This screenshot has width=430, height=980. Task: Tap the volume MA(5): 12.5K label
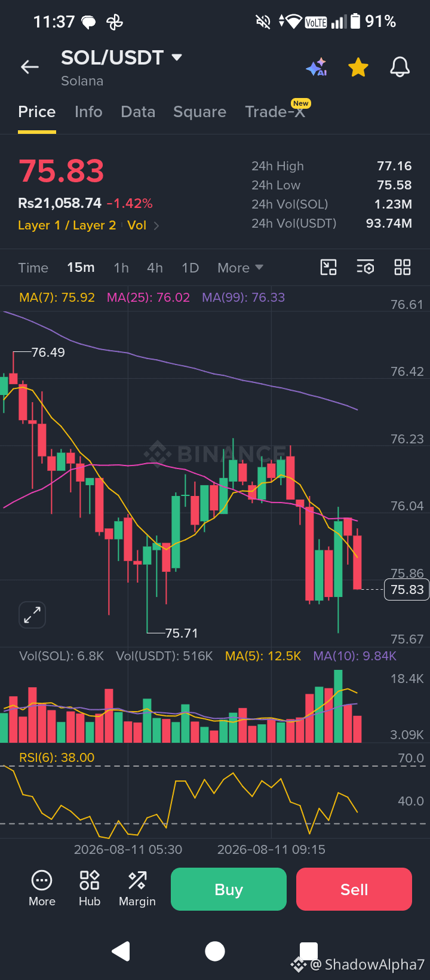point(263,656)
